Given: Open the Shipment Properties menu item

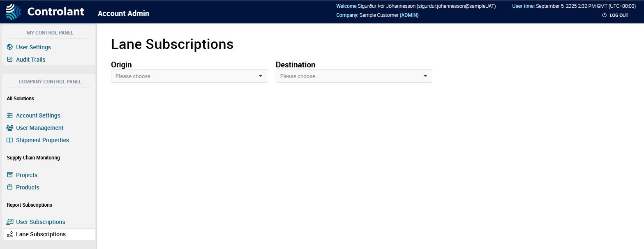Looking at the screenshot, I should [42, 140].
